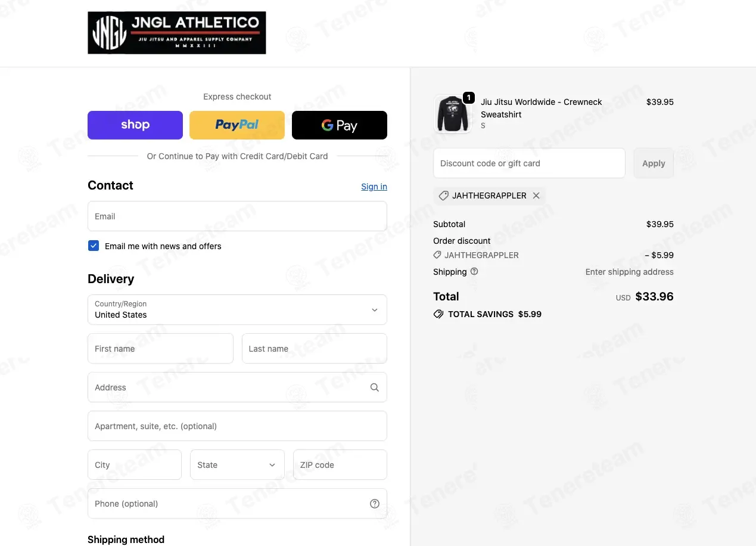This screenshot has width=756, height=546.
Task: Click the order discount tag icon
Action: coord(438,255)
